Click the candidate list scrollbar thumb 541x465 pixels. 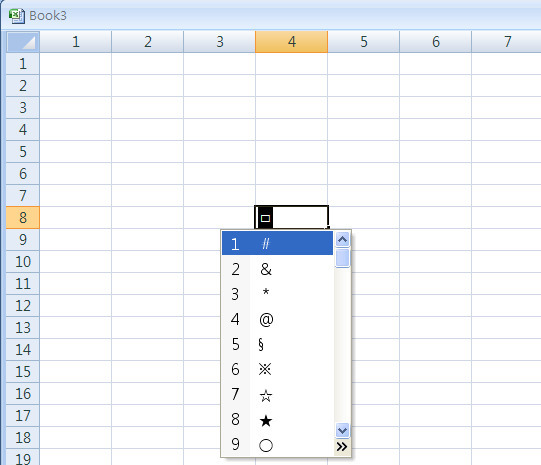point(342,257)
